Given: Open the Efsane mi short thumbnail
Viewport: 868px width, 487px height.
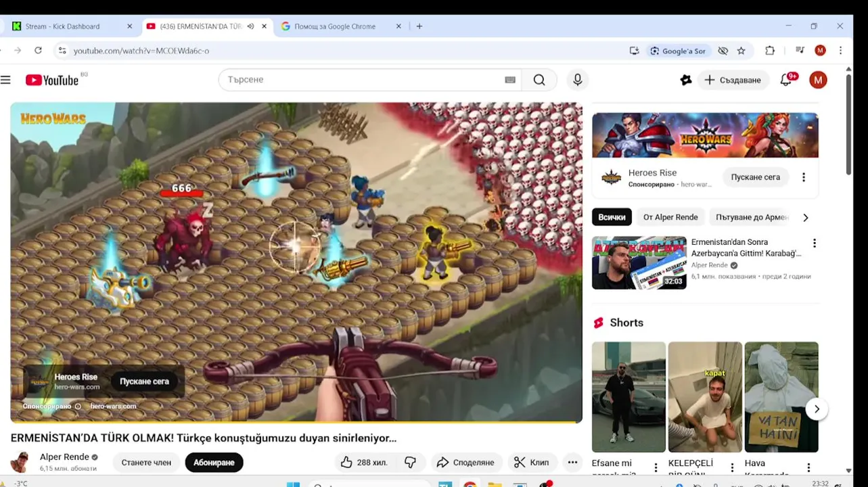Looking at the screenshot, I should pos(629,397).
